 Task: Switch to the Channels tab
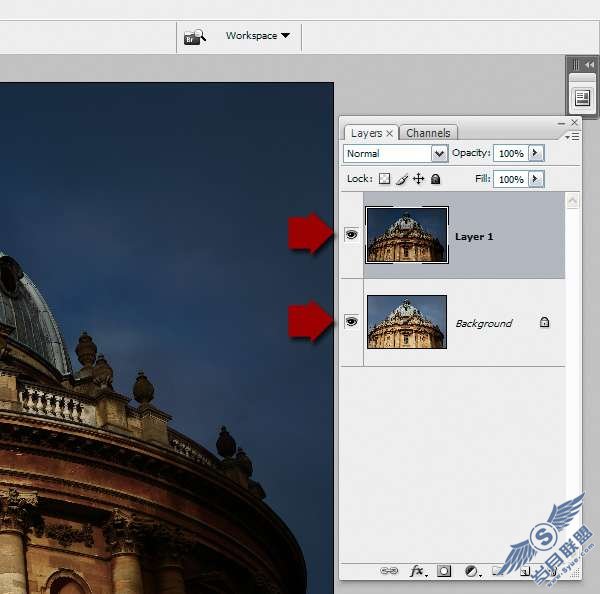(x=428, y=133)
